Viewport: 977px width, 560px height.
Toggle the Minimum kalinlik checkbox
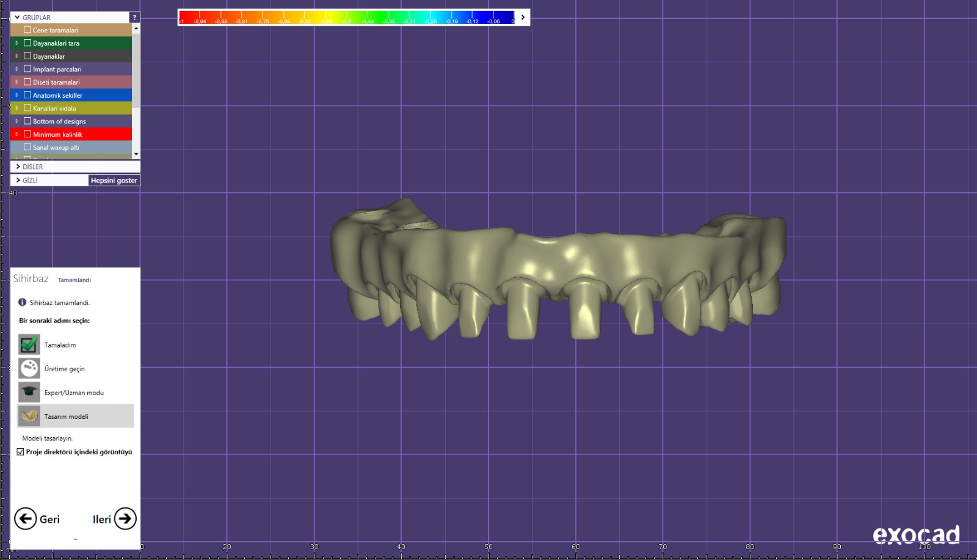27,134
